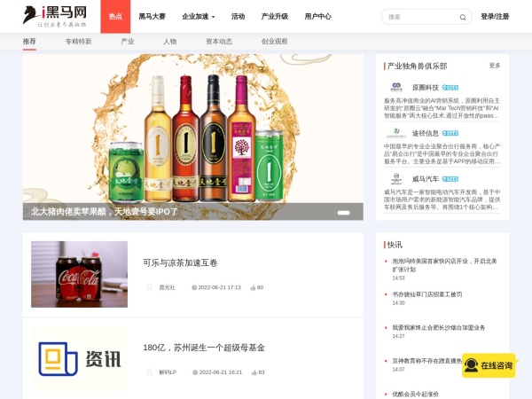Open news flash 书亦烧仙草门店招童工被罚
Viewport: 532px width, 399px height.
tap(427, 294)
